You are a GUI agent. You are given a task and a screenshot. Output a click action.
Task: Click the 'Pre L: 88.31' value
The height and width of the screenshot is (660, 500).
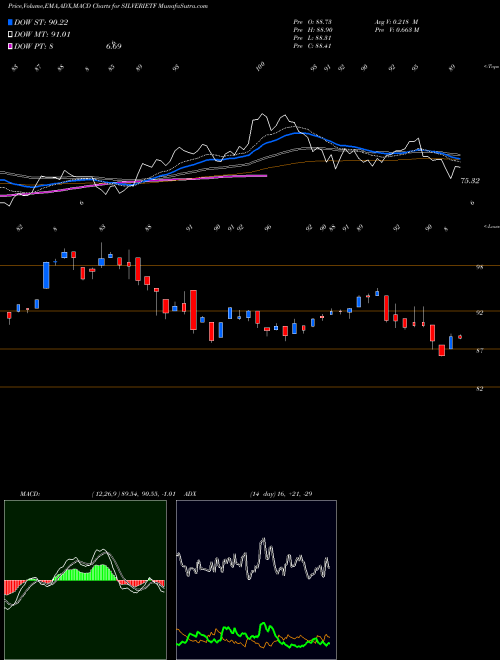click(314, 38)
